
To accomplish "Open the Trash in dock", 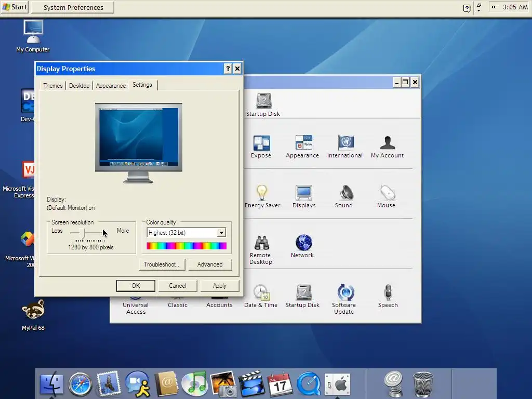I will 423,385.
